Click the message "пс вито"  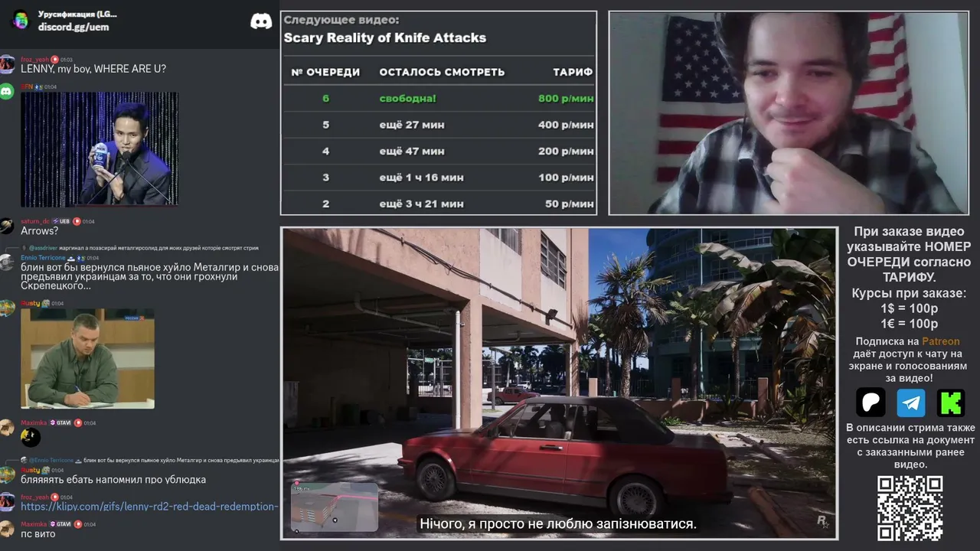coord(38,533)
